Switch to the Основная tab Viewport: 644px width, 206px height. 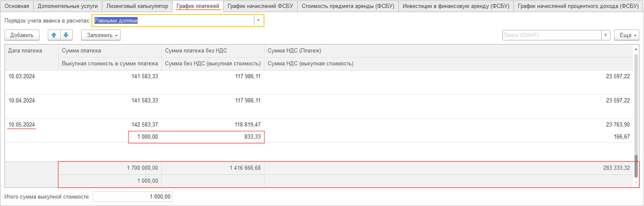pyautogui.click(x=17, y=6)
